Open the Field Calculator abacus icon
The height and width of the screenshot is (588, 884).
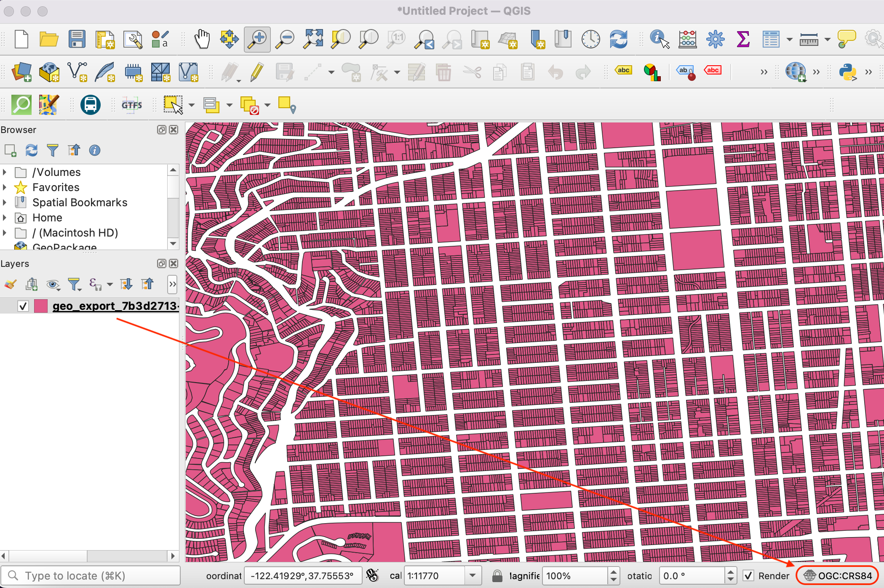pos(687,40)
